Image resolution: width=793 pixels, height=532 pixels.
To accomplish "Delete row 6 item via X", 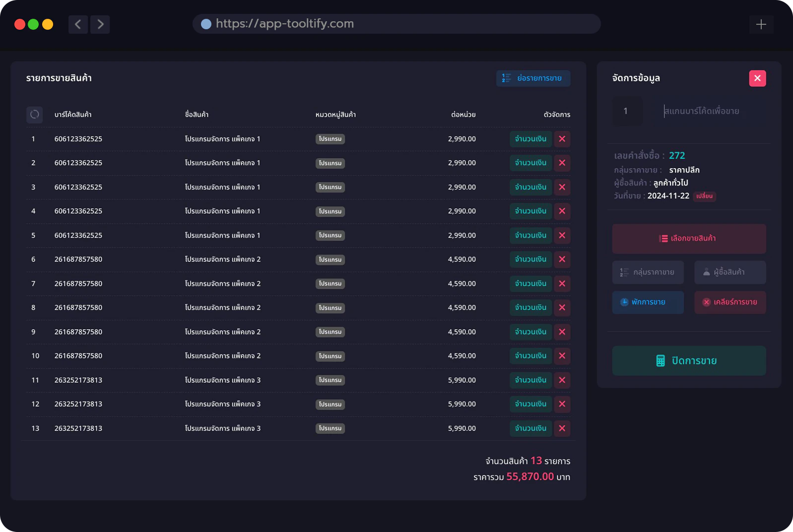I will 562,259.
